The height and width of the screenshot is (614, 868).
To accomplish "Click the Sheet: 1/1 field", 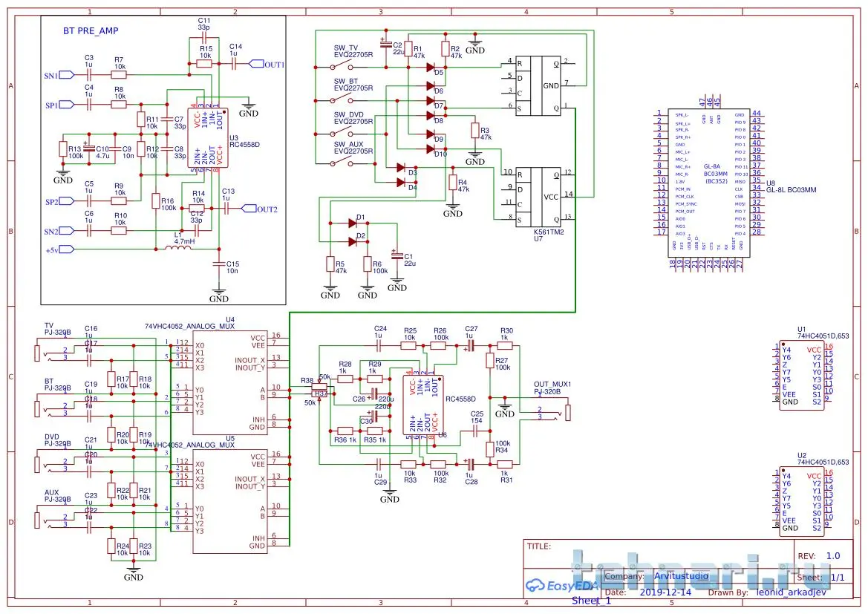I will point(821,578).
